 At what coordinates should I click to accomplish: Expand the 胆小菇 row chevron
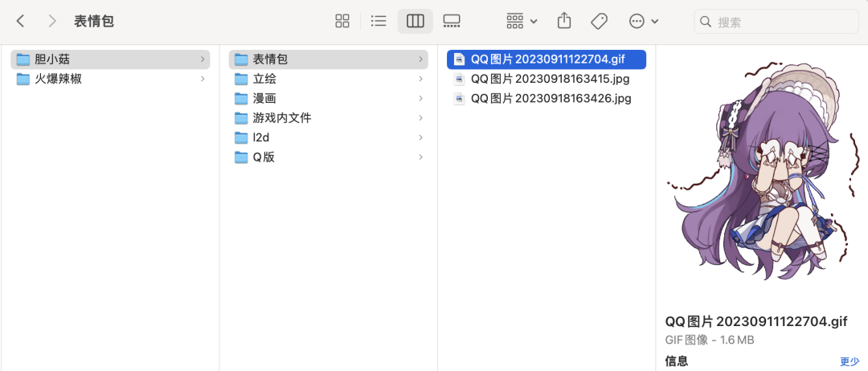tap(203, 59)
